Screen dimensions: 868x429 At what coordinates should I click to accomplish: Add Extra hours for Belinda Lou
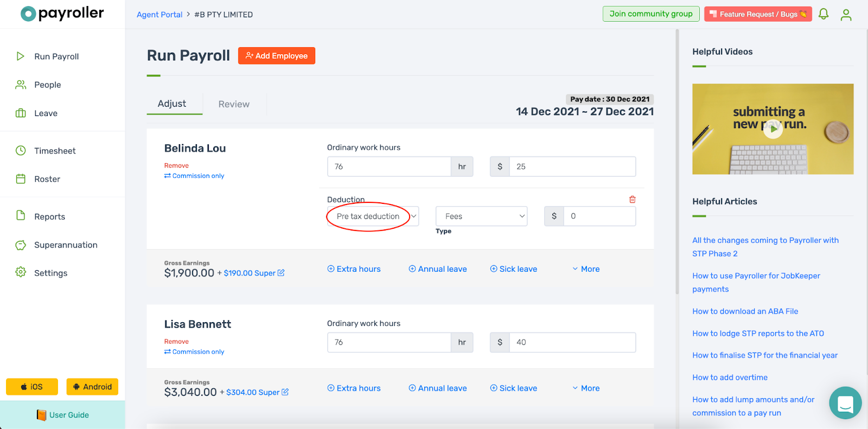coord(354,269)
